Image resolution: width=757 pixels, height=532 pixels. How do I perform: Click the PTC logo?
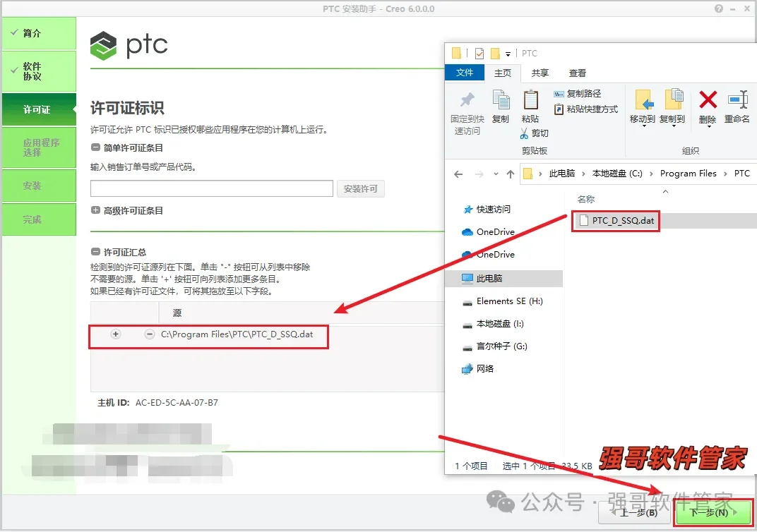[x=129, y=45]
